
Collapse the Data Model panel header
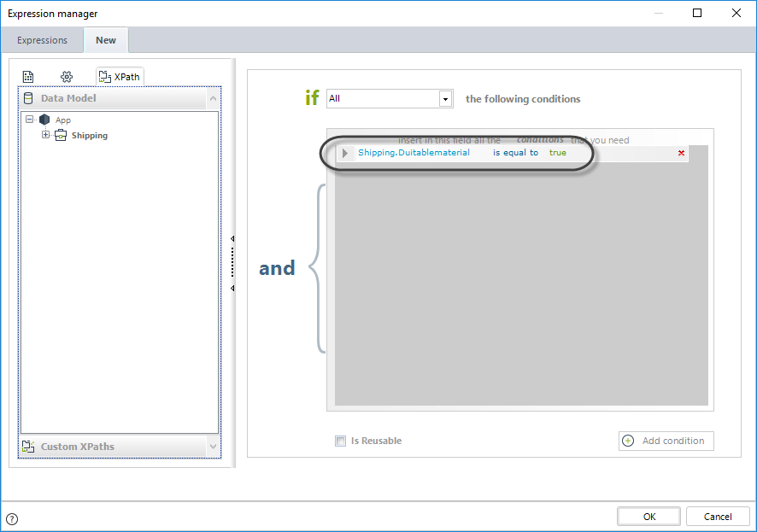(x=213, y=98)
